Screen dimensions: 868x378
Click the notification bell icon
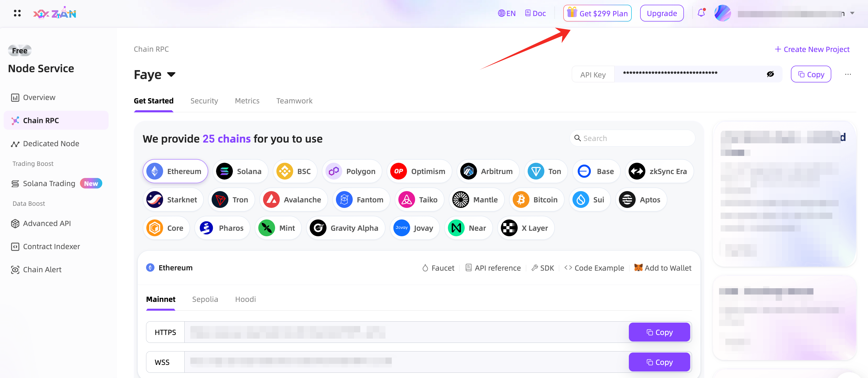pyautogui.click(x=701, y=13)
